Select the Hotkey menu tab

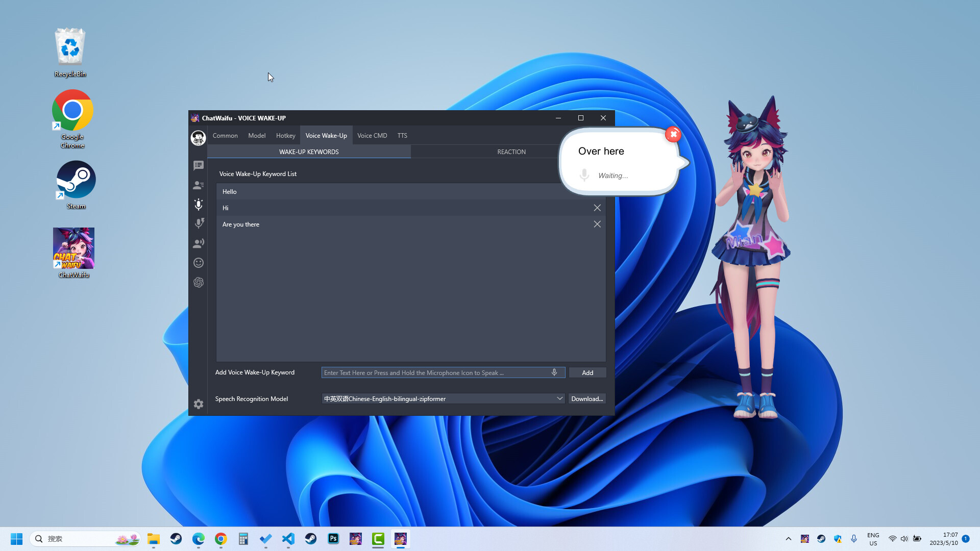pyautogui.click(x=285, y=135)
